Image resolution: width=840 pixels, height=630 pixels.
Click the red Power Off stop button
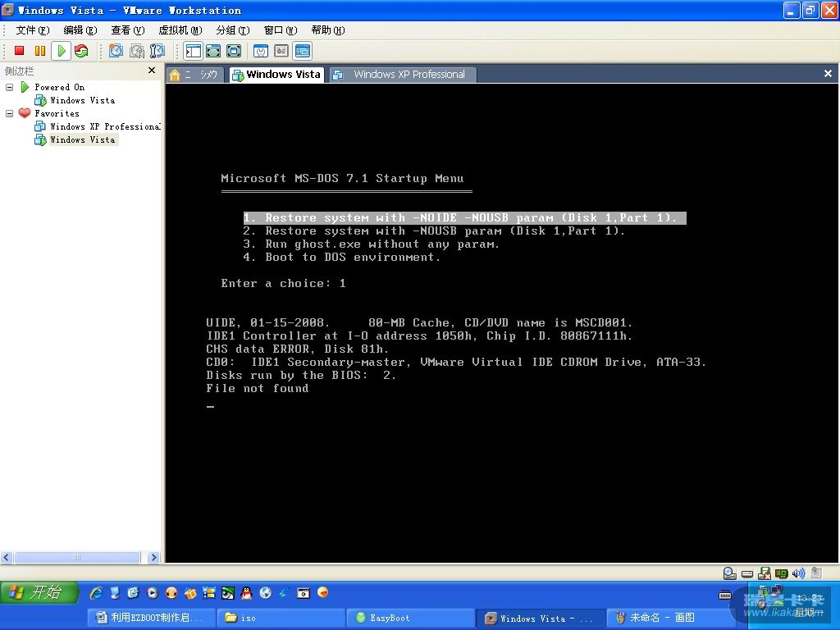click(20, 51)
